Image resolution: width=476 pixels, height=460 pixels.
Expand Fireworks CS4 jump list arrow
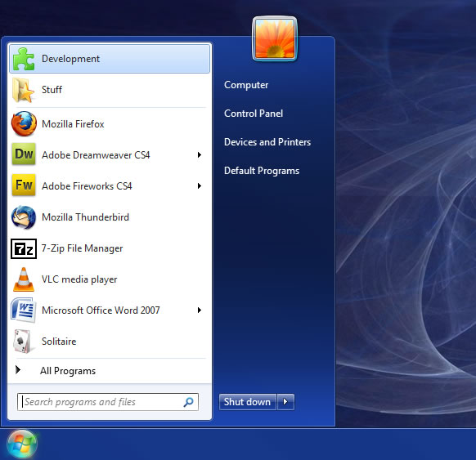(x=200, y=186)
